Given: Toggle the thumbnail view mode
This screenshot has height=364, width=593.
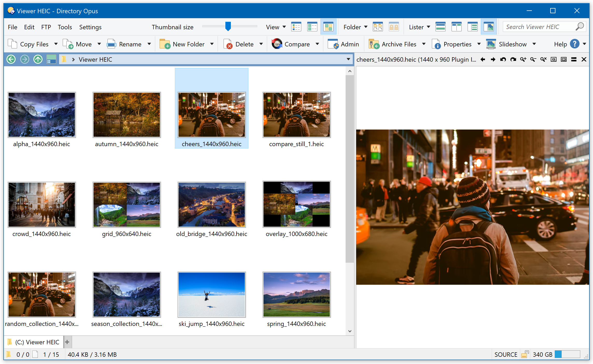Looking at the screenshot, I should tap(328, 26).
